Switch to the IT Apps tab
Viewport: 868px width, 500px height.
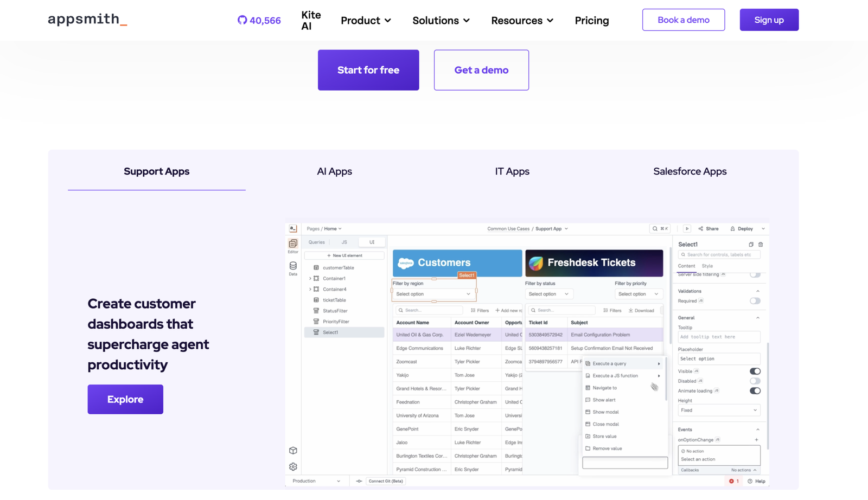pos(512,171)
